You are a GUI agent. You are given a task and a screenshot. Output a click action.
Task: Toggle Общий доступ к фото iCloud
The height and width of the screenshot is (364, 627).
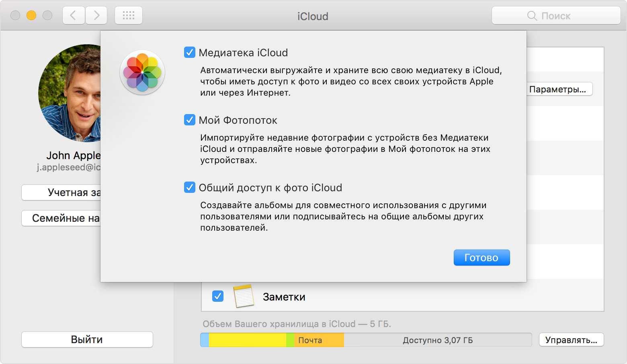190,188
